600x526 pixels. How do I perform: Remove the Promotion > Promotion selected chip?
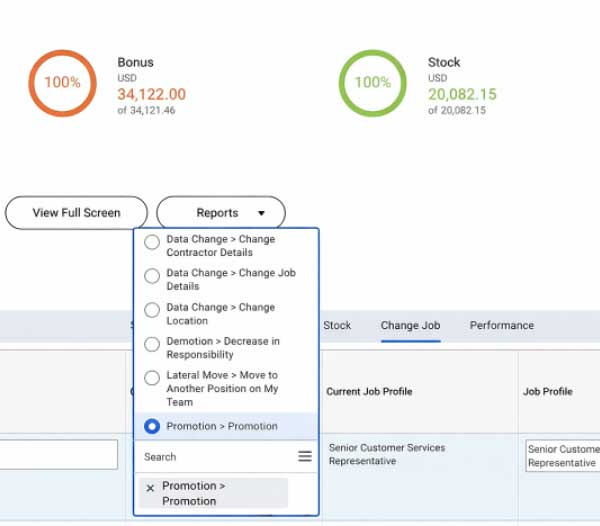pyautogui.click(x=150, y=488)
